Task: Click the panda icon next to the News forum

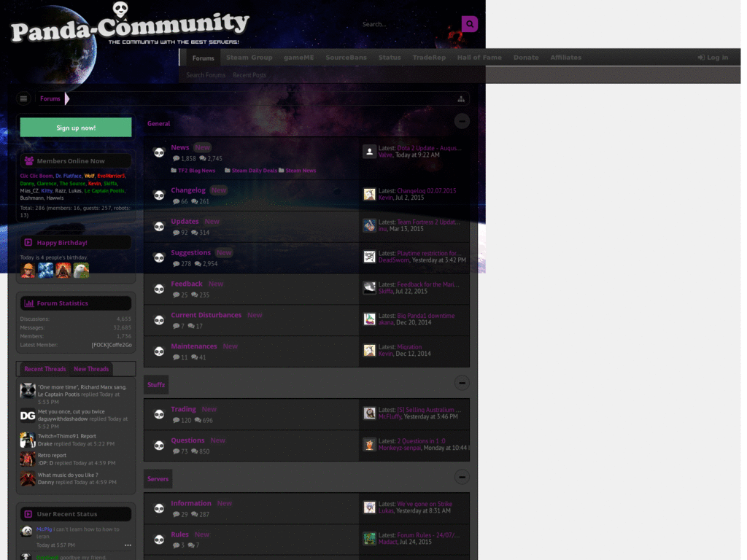Action: (159, 152)
